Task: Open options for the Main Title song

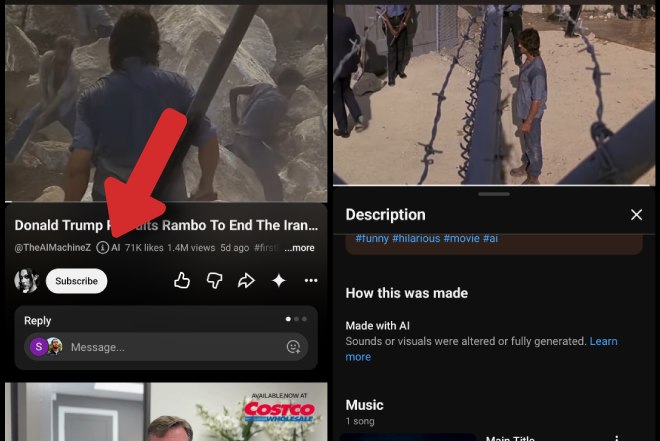Action: coord(617,438)
